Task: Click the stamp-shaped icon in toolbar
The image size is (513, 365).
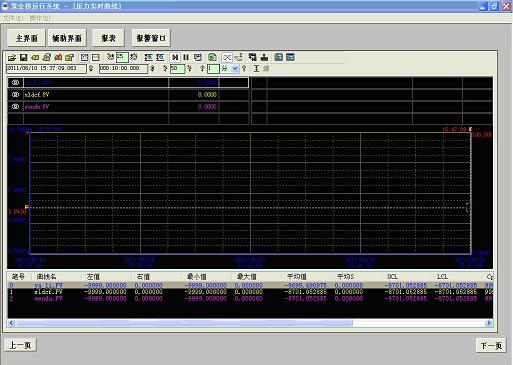Action: pos(265,57)
